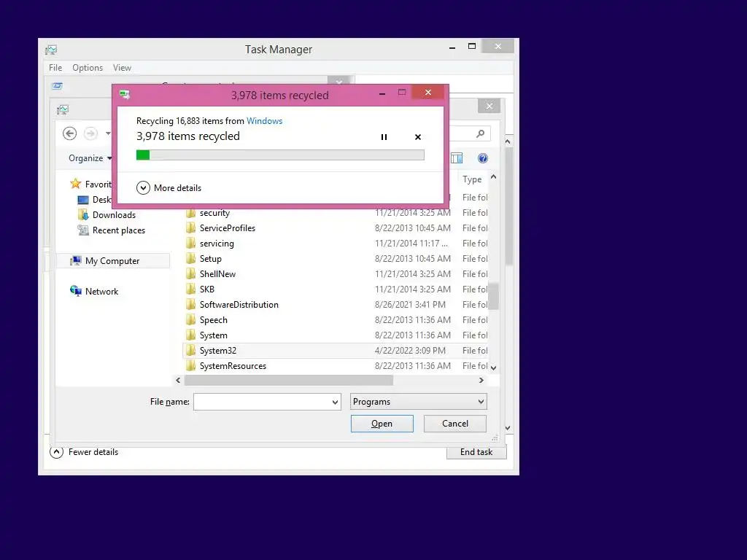Click the My Computer icon
Screen dimensions: 747x560
pyautogui.click(x=76, y=260)
